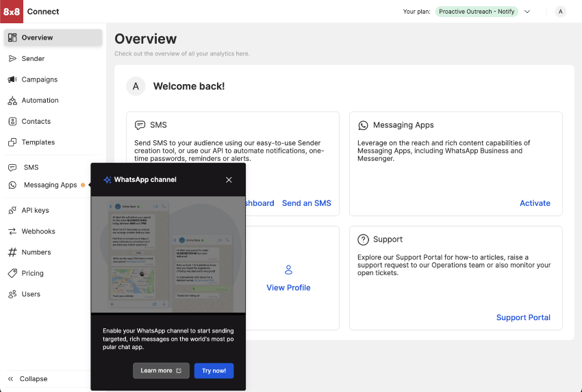
Task: Open Messaging Apps in sidebar
Action: click(50, 185)
